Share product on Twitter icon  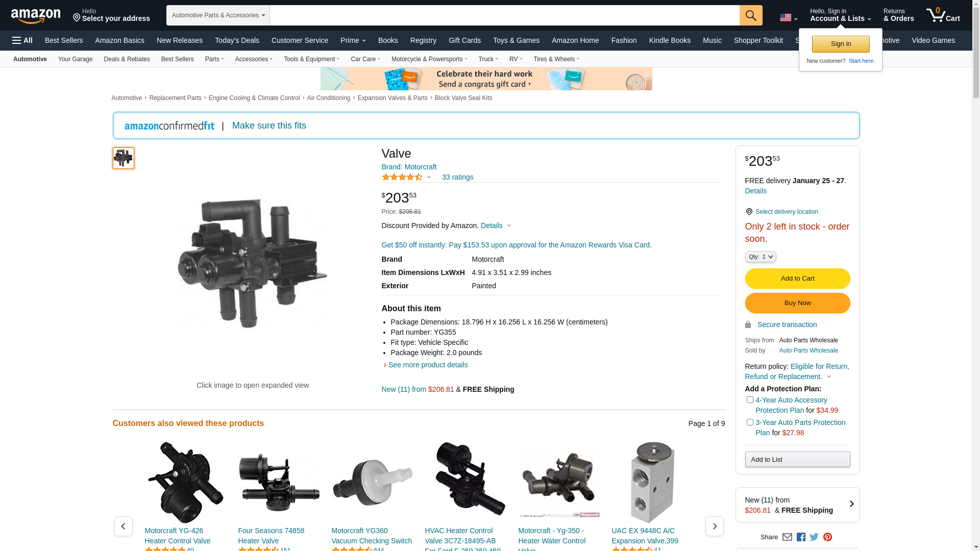814,537
